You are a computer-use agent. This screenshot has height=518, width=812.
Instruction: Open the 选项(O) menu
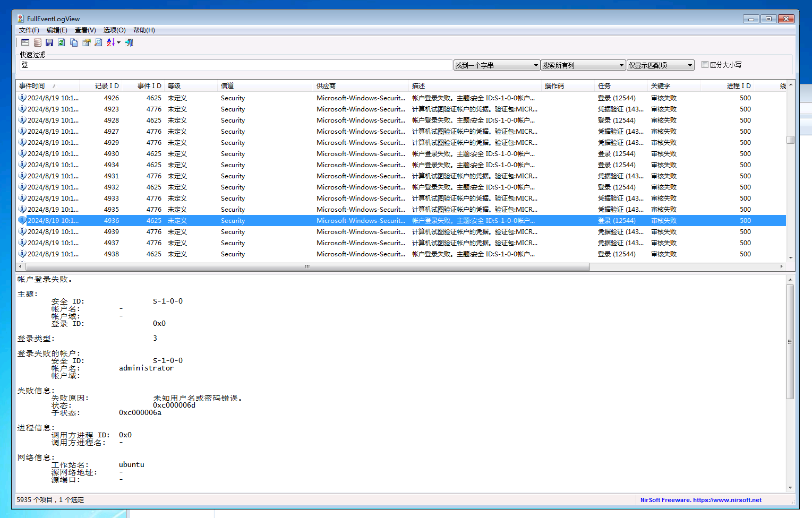(x=114, y=30)
